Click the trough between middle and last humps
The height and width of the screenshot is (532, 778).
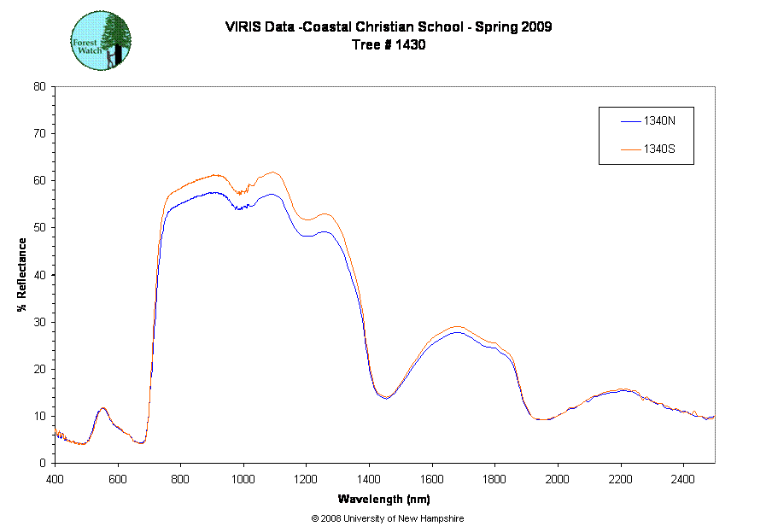541,419
